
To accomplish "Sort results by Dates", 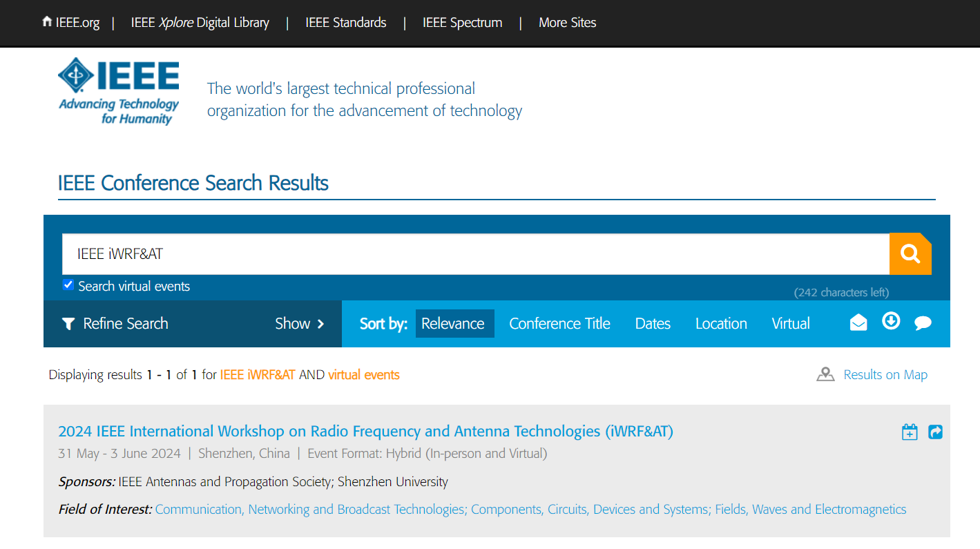I will pos(653,324).
